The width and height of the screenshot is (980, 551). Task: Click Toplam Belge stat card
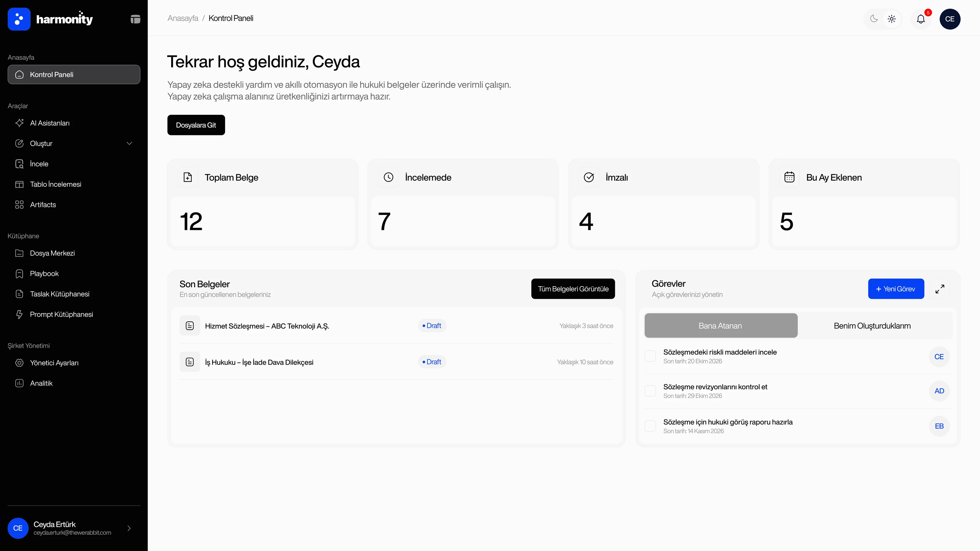(x=262, y=204)
